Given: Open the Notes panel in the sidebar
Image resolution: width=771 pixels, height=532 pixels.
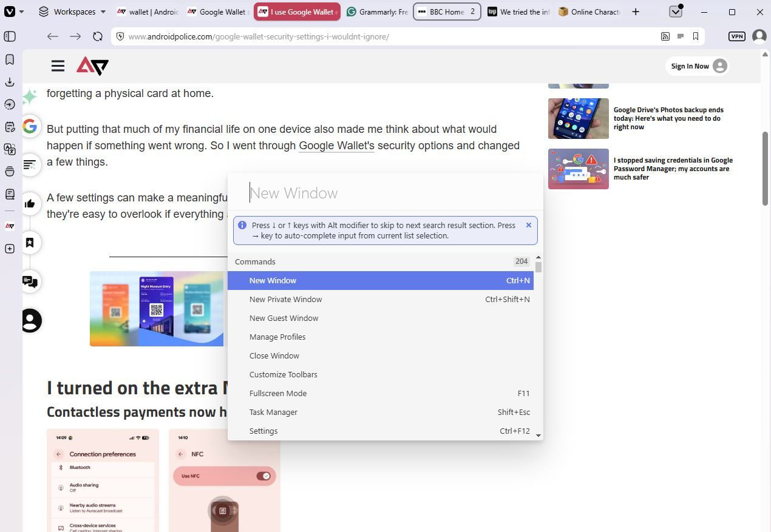Looking at the screenshot, I should coord(10,127).
